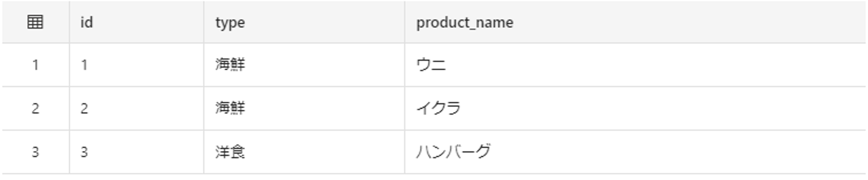Select row number 3 in the index column
The width and height of the screenshot is (868, 180).
click(x=35, y=152)
